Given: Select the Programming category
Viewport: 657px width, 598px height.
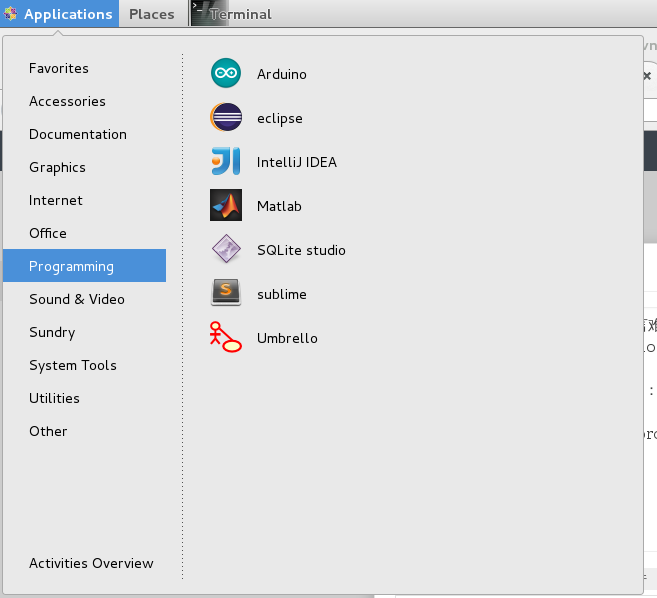Looking at the screenshot, I should pos(84,266).
